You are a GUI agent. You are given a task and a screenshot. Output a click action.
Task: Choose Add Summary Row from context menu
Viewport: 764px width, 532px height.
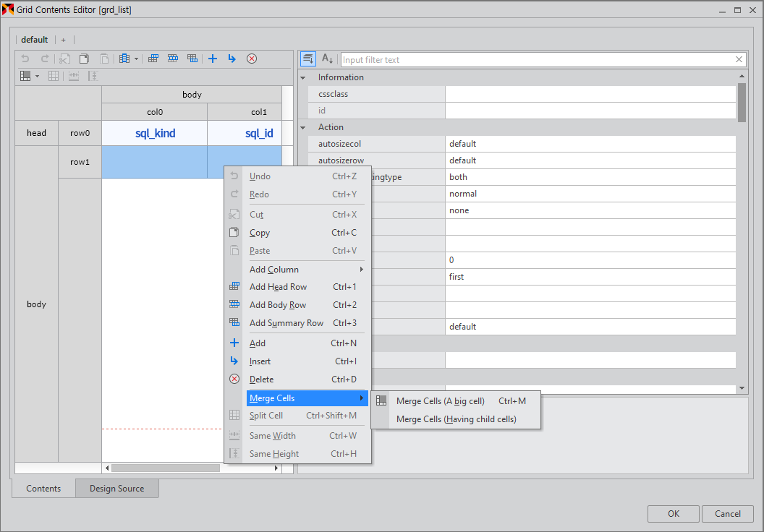286,323
